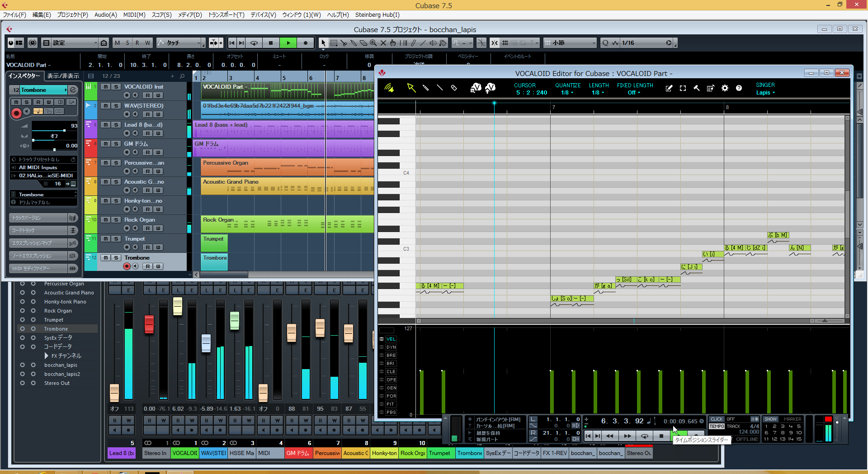Toggle Cycle loop in the project toolbar
Image resolution: width=868 pixels, height=474 pixels.
(x=254, y=43)
